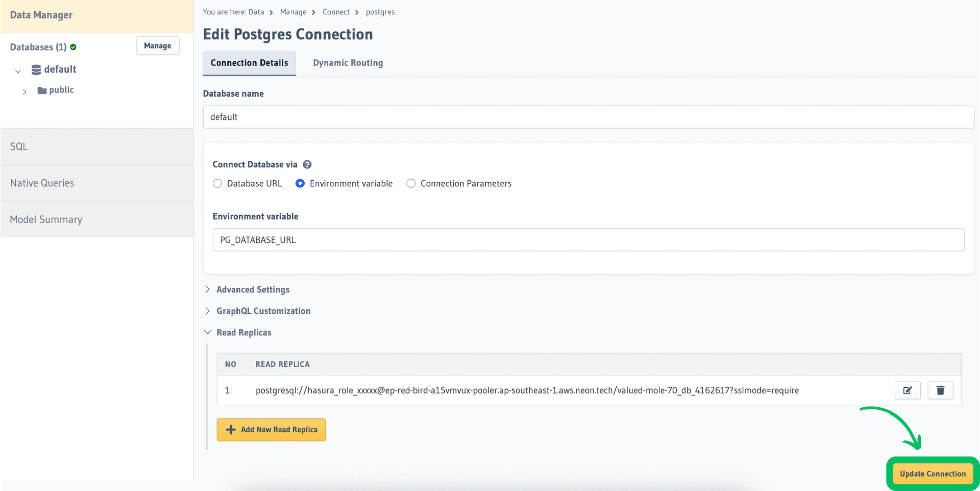Open the Manage databases panel
This screenshot has width=980, height=491.
(157, 45)
